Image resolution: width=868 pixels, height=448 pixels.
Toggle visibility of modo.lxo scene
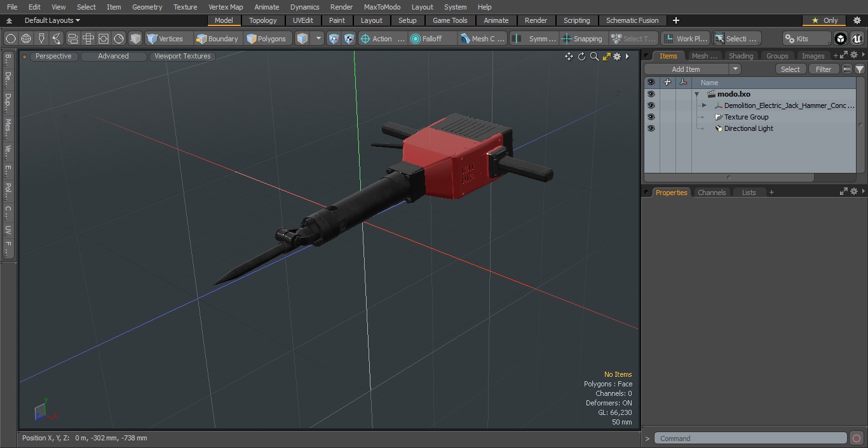651,94
